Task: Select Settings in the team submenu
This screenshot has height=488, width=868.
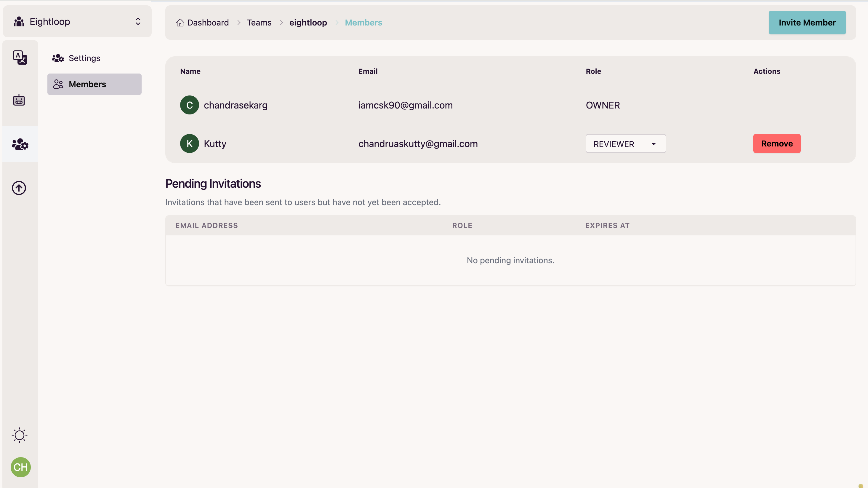Action: click(84, 58)
